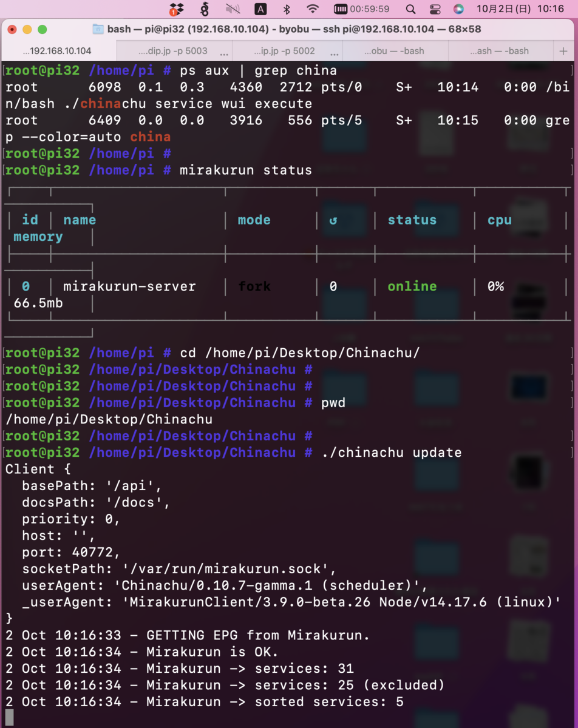Open the overflow menu on the "-p 5003" tab

click(x=225, y=53)
